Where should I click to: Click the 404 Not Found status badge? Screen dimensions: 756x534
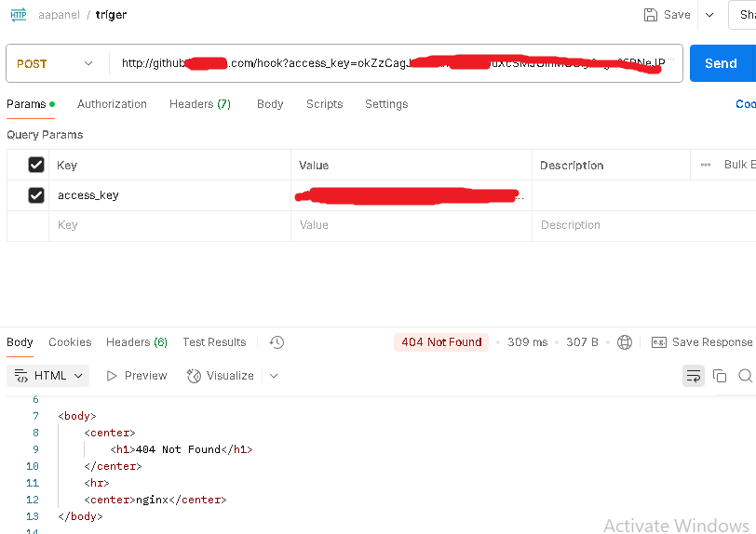(x=441, y=342)
